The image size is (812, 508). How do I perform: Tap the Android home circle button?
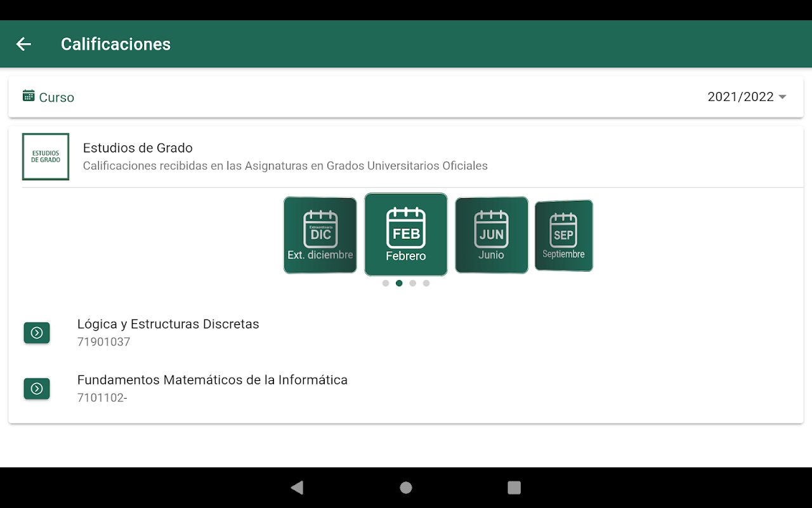point(406,488)
